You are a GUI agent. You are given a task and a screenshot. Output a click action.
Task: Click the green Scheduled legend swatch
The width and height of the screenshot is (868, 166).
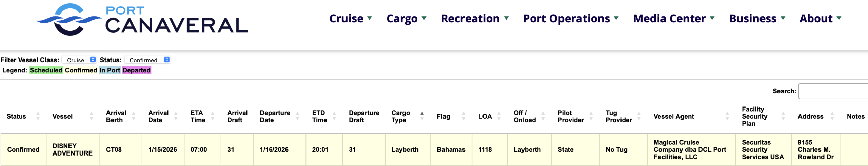point(46,70)
